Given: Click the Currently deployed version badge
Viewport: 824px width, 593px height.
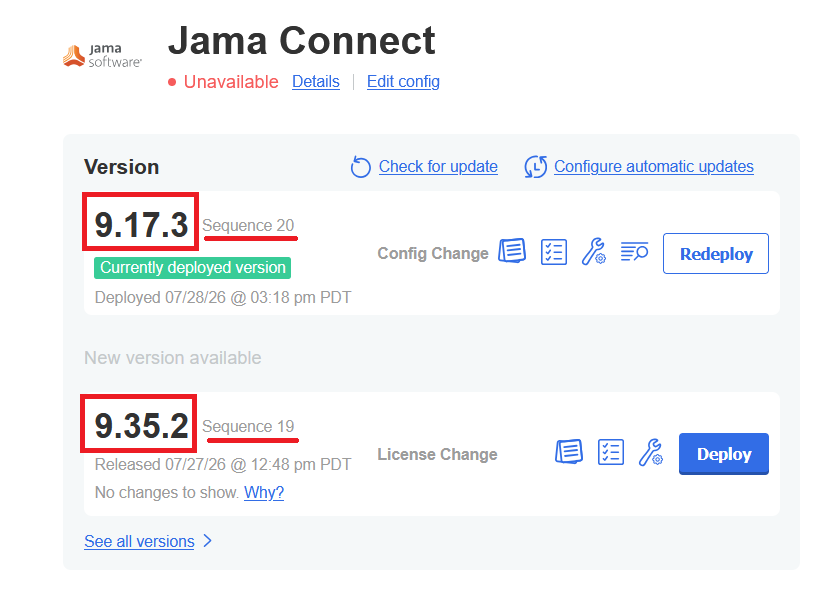Looking at the screenshot, I should [x=192, y=268].
